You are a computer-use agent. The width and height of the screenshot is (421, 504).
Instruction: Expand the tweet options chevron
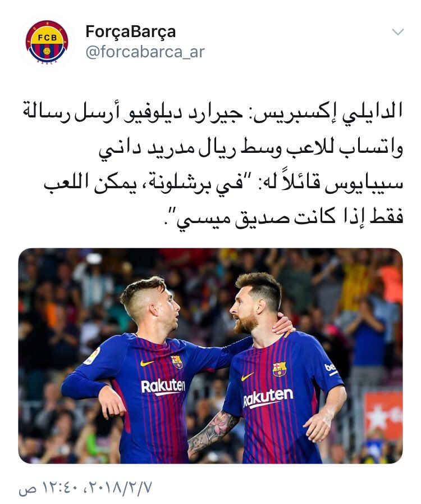coord(398,32)
